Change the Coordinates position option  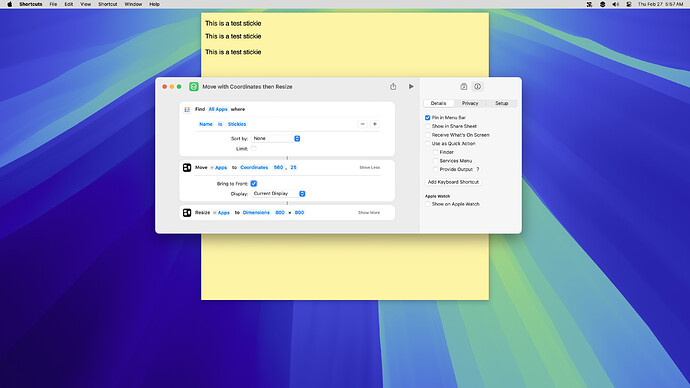tap(254, 168)
